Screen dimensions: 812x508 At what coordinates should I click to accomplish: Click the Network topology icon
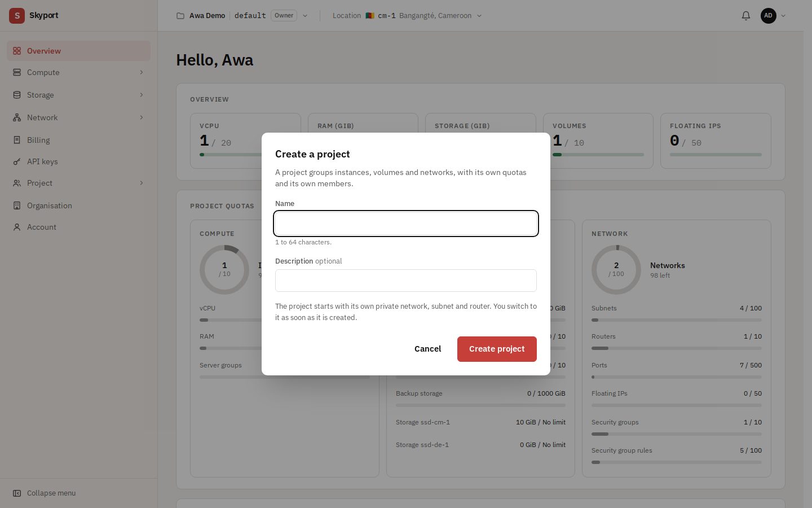[x=17, y=117]
